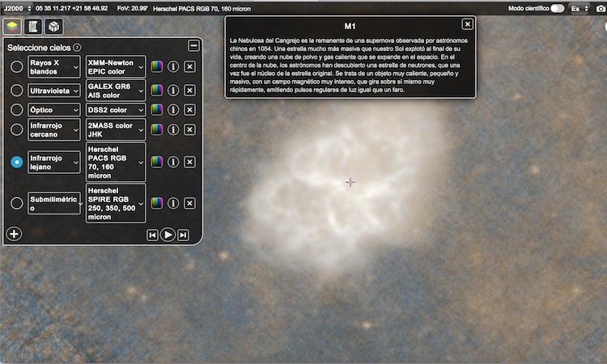Go to previous sky in the sequence
Viewport: 607px width, 364px height.
point(152,235)
